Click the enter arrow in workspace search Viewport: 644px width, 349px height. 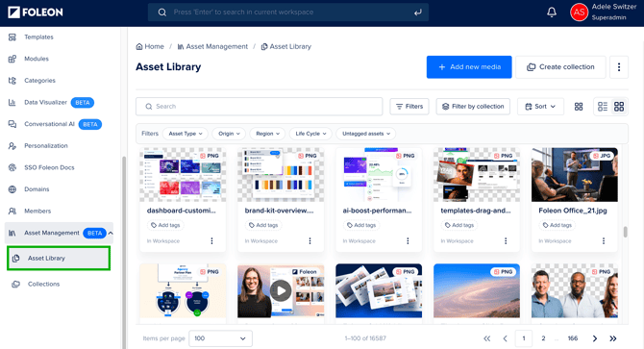click(418, 12)
